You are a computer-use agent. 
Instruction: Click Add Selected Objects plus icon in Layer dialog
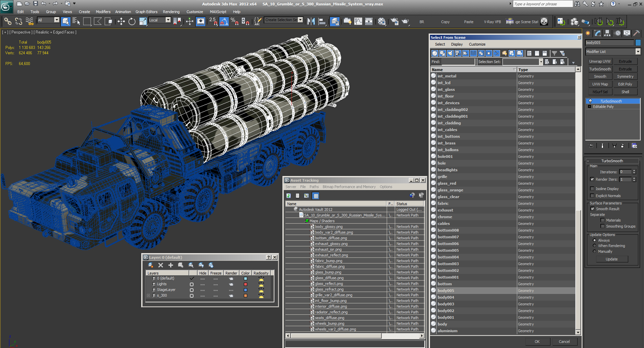(171, 265)
